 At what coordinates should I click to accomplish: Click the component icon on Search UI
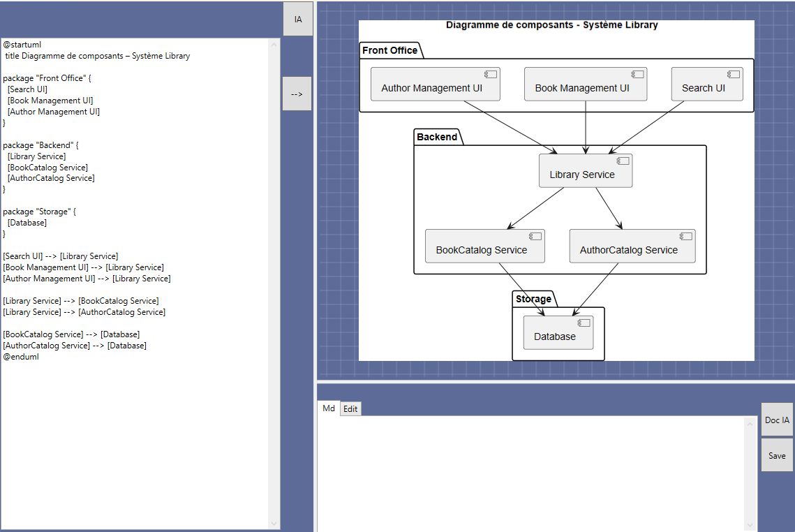tap(734, 75)
